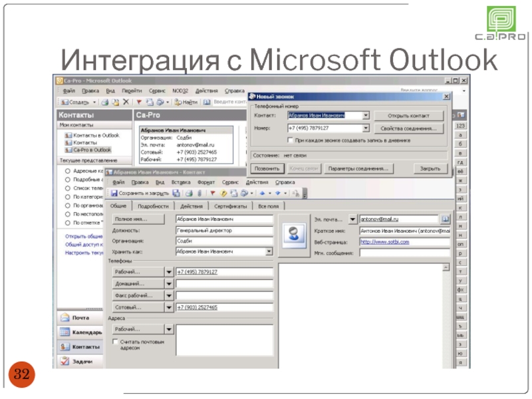
Task: Click Закрыть button in New Call dialog
Action: (430, 169)
